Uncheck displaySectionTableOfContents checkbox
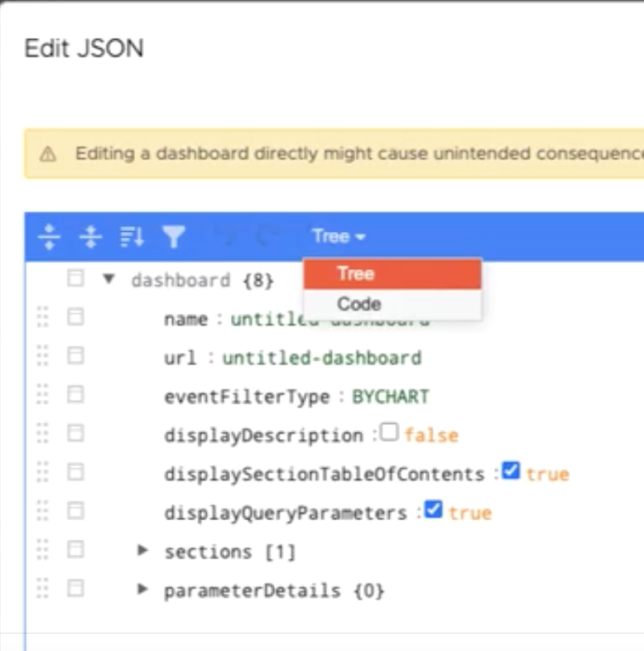The width and height of the screenshot is (644, 651). [x=511, y=471]
